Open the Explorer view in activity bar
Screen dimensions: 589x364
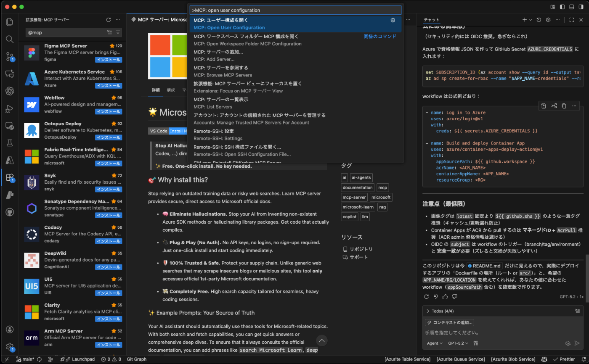[x=9, y=22]
